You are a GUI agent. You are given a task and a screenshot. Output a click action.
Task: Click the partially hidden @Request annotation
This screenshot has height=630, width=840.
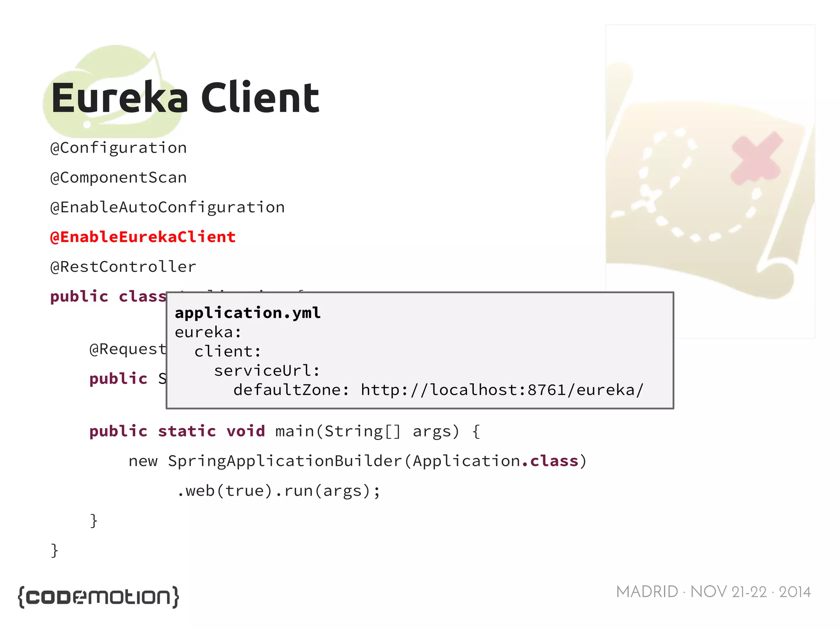[128, 349]
